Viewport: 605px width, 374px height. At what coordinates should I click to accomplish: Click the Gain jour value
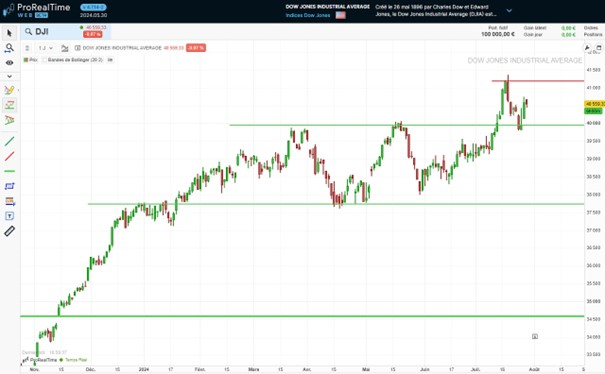pyautogui.click(x=568, y=35)
